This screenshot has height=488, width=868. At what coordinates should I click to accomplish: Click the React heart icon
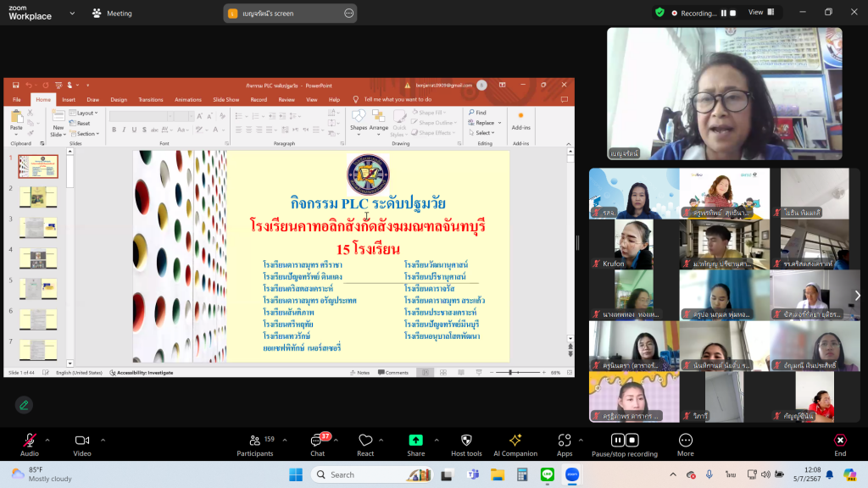tap(365, 441)
